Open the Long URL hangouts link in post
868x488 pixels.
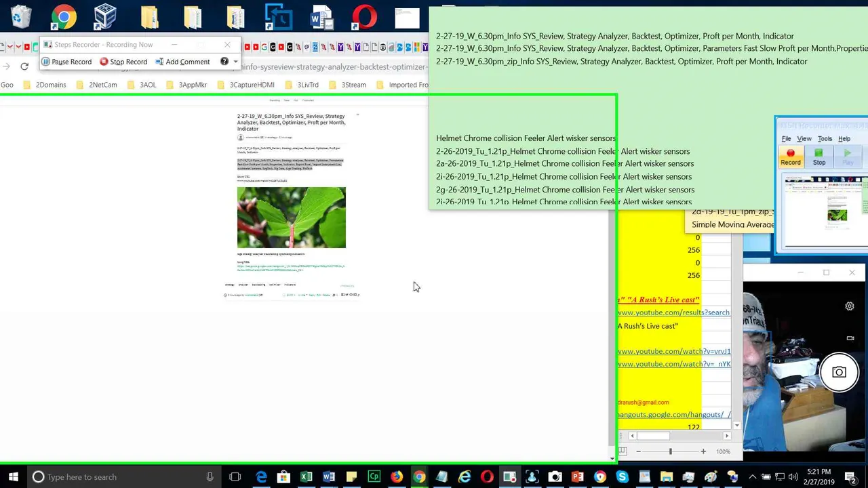coord(291,268)
